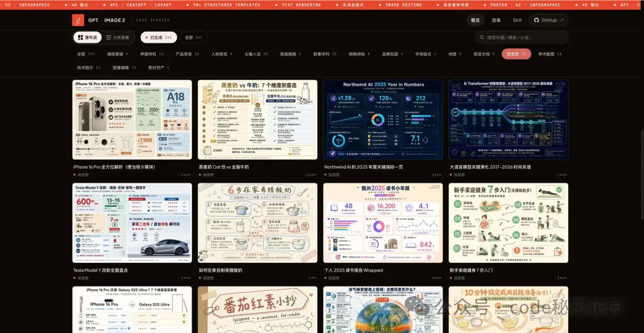This screenshot has width=644, height=333.
Task: Select the 字体版式 category
Action: pyautogui.click(x=426, y=54)
